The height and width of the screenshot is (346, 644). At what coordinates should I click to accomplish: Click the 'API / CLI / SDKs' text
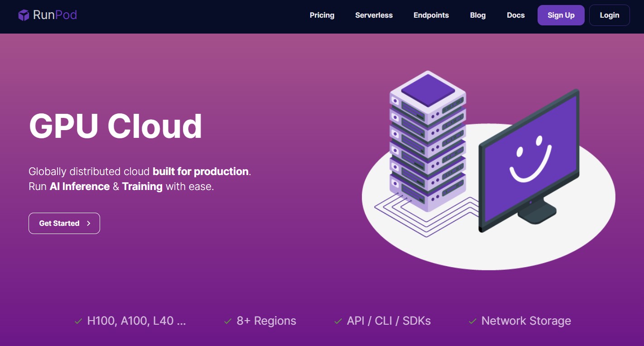(x=389, y=321)
